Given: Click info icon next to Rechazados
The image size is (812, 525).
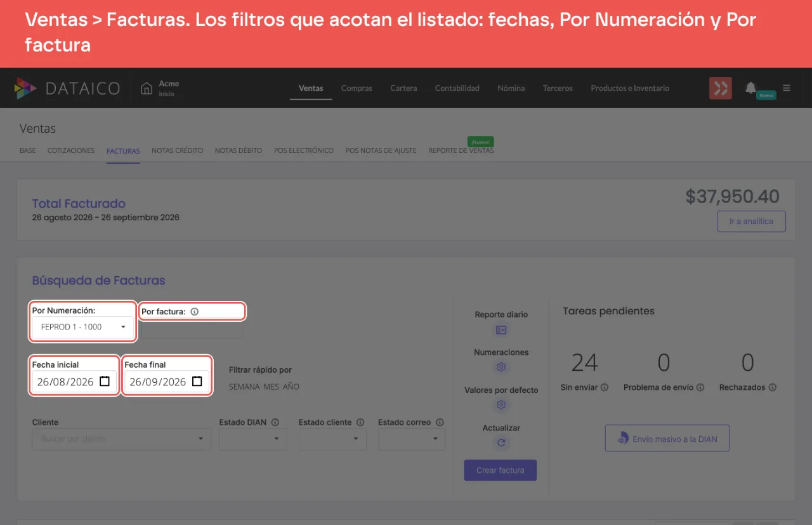Looking at the screenshot, I should tap(773, 387).
